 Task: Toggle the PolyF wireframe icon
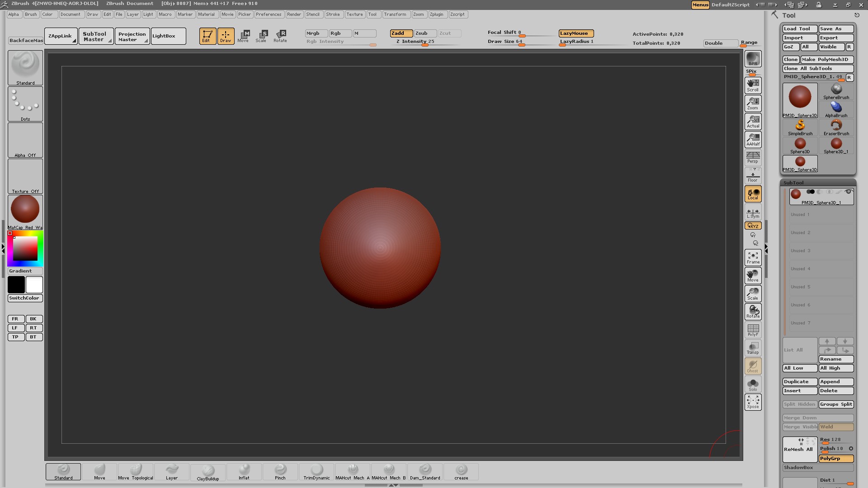[x=753, y=330]
